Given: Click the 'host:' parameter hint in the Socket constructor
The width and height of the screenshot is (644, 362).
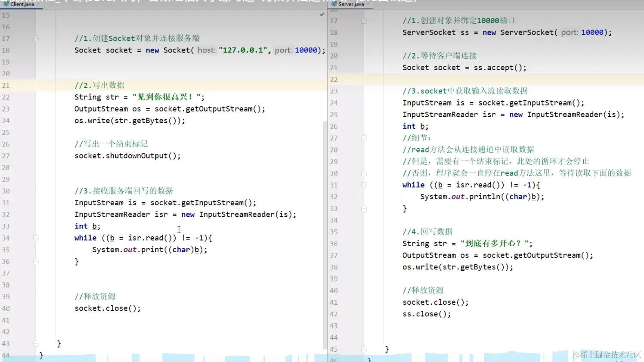Looking at the screenshot, I should 206,50.
